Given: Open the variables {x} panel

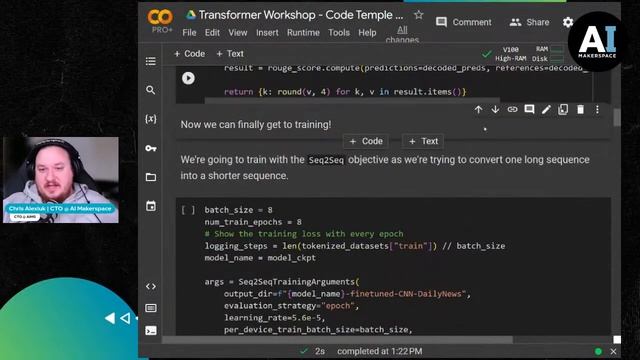Looking at the screenshot, I should pos(151,119).
